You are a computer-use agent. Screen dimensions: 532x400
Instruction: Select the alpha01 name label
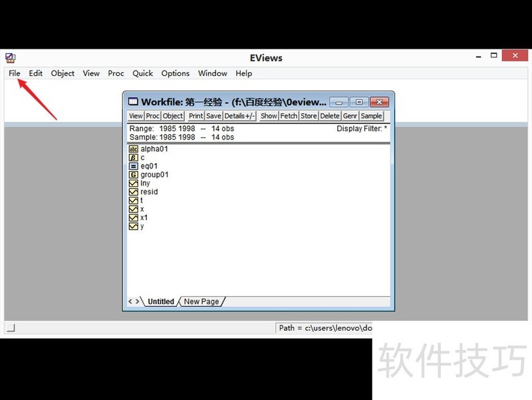(154, 148)
